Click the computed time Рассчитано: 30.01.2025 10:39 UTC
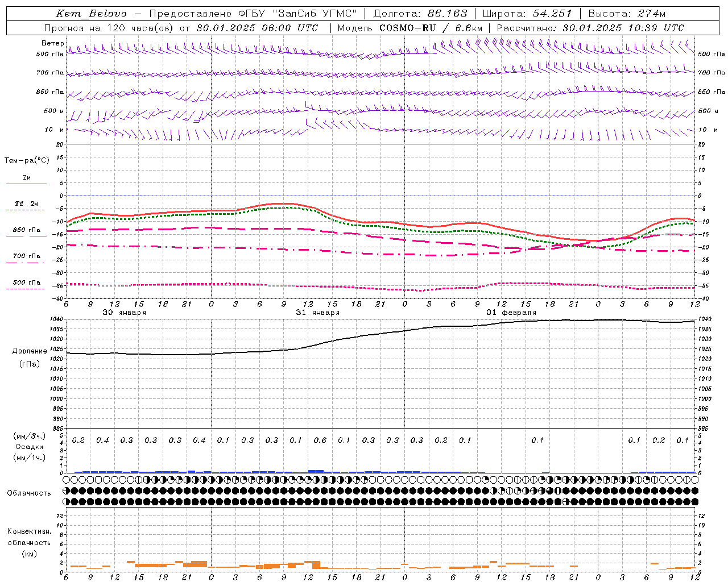This screenshot has height=582, width=728. coord(590,28)
